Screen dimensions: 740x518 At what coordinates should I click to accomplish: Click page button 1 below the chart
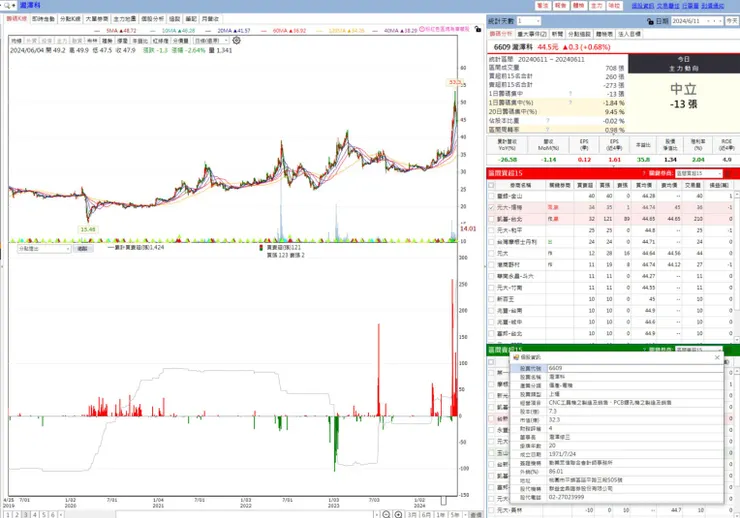point(8,515)
